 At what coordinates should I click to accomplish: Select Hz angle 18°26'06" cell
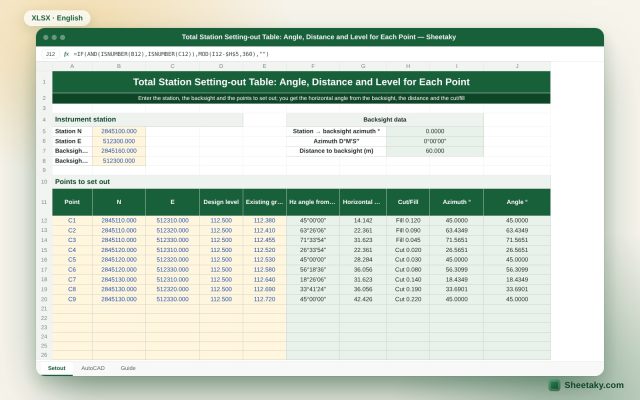click(313, 280)
